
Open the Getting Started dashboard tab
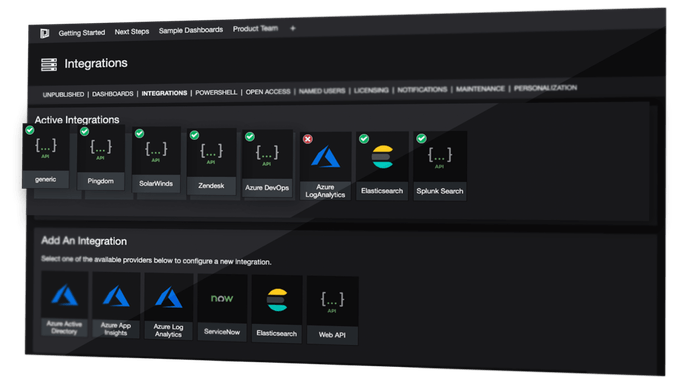tap(82, 33)
